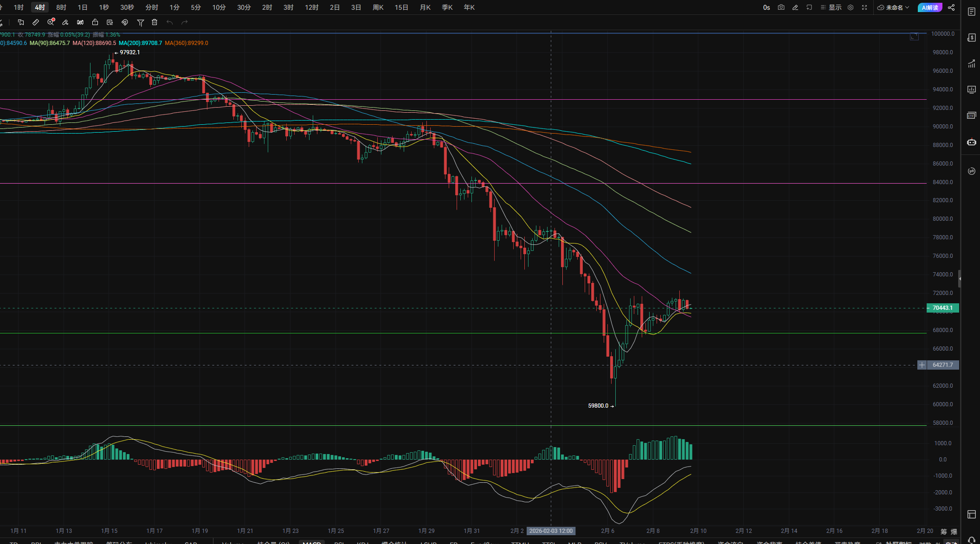Click the trash delete drawings icon
Image resolution: width=980 pixels, height=544 pixels.
click(x=155, y=22)
